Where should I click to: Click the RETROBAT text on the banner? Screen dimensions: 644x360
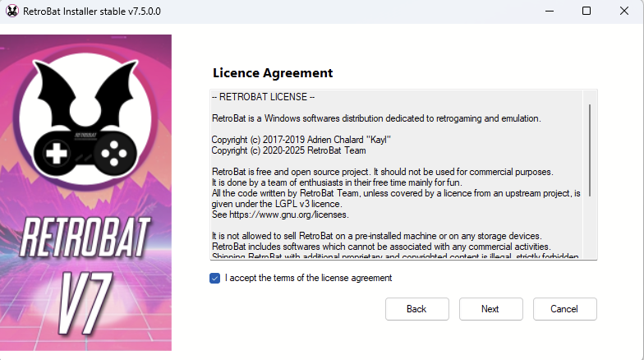(85, 238)
